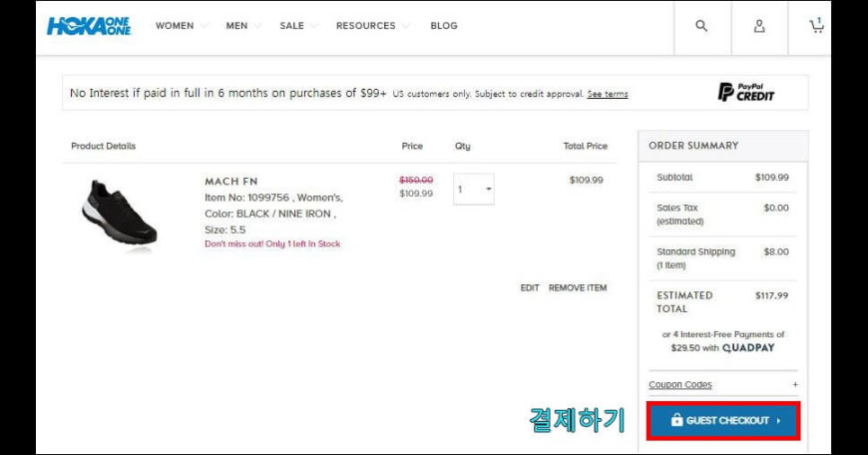Remove the Mach FN item from cart
Screen dimensions: 868x455
point(578,287)
